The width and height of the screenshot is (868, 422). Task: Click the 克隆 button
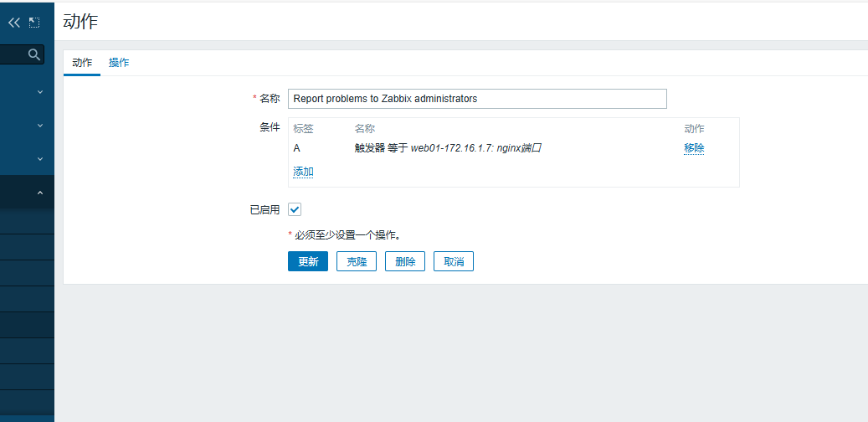(x=357, y=261)
